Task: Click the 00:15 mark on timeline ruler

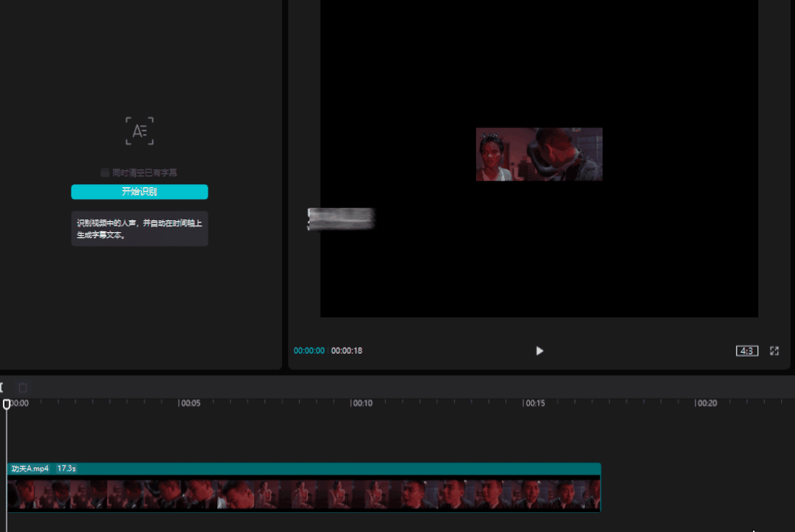Action: tap(534, 403)
